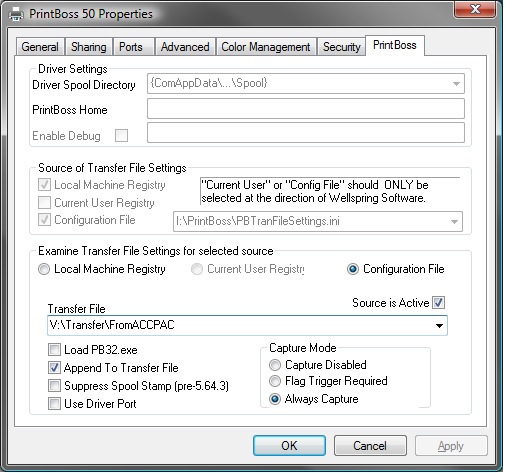This screenshot has width=505, height=473.
Task: Tick the Use Driver Port checkbox
Action: pyautogui.click(x=54, y=404)
